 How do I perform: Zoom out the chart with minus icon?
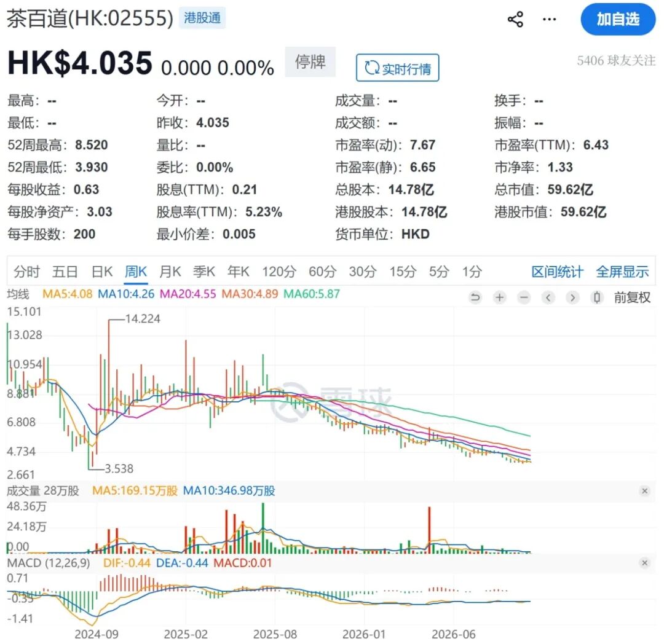(x=524, y=297)
